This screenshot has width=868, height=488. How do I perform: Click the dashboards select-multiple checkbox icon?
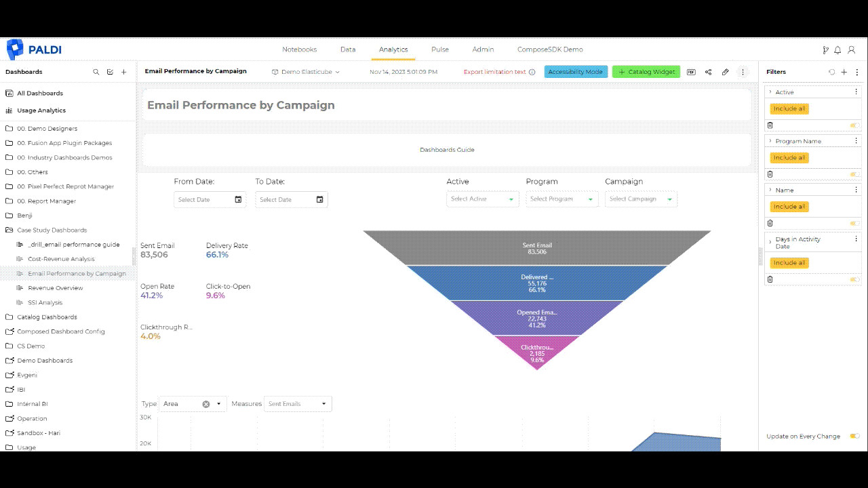point(110,72)
